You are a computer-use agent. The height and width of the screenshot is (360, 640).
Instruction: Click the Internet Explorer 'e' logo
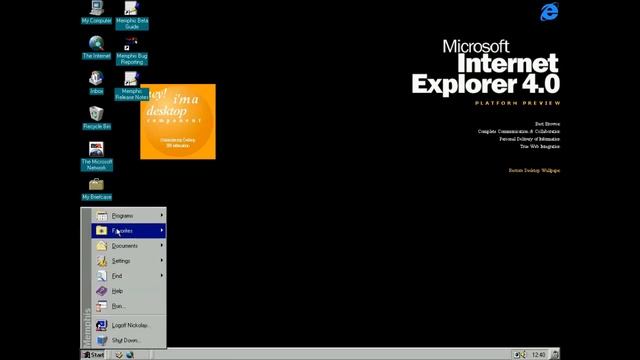(x=549, y=11)
